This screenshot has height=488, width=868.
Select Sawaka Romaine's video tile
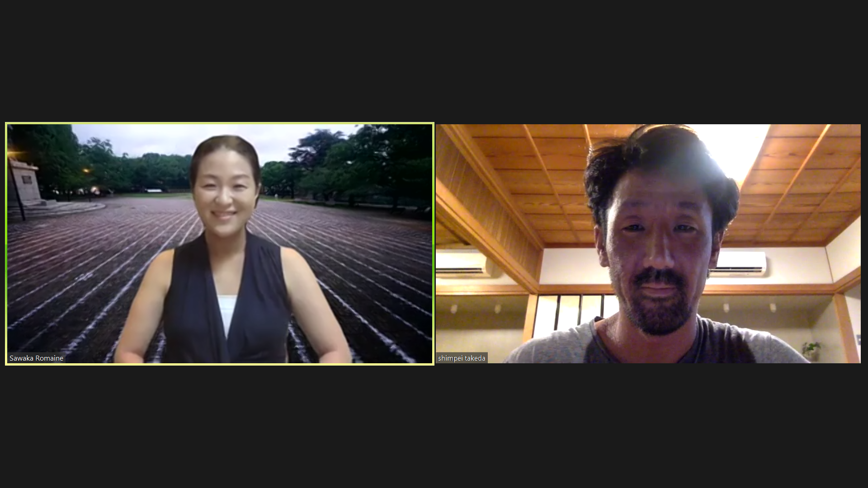[220, 244]
